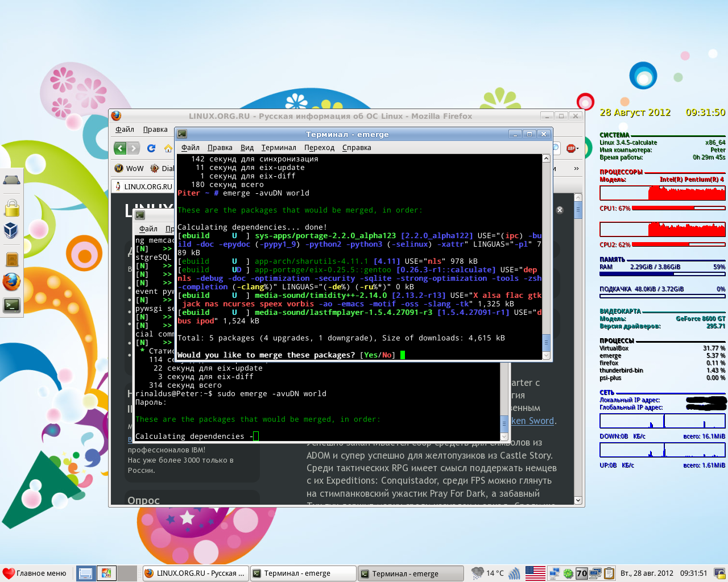
Task: Click 'Опрос' heading on web page
Action: [x=143, y=500]
